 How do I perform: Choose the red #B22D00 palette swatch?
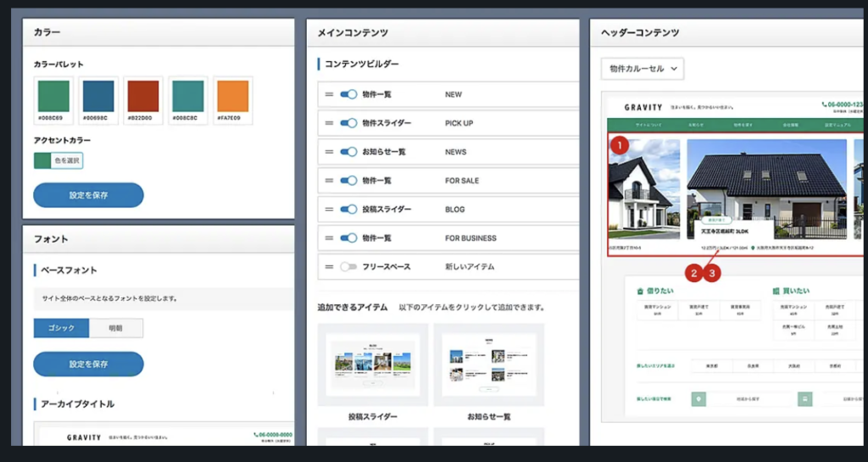pos(142,97)
